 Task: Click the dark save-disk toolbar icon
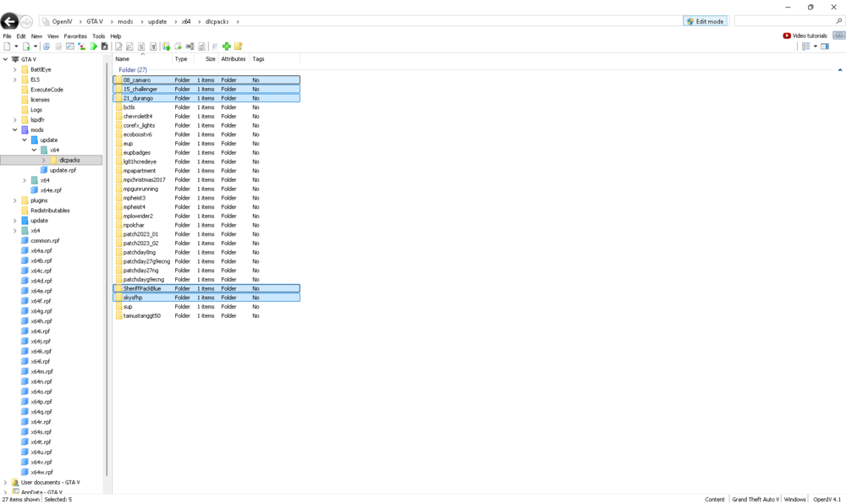pos(105,47)
